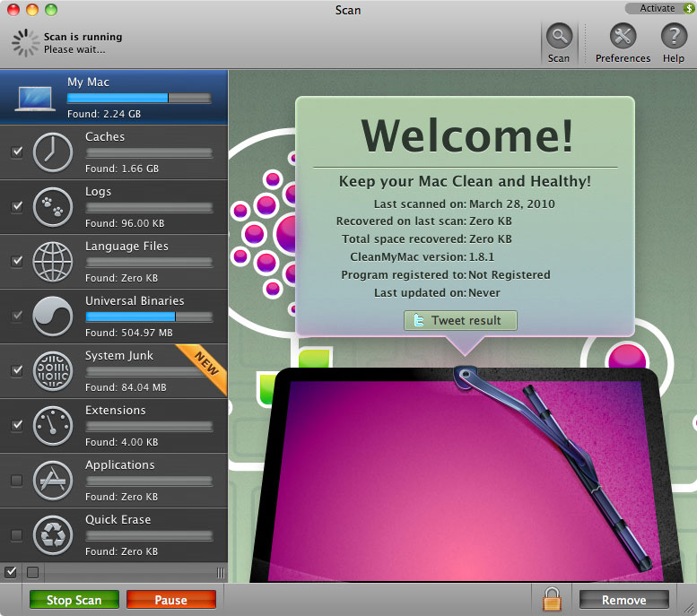Uncheck the Extensions checkbox
697x616 pixels.
tap(17, 425)
